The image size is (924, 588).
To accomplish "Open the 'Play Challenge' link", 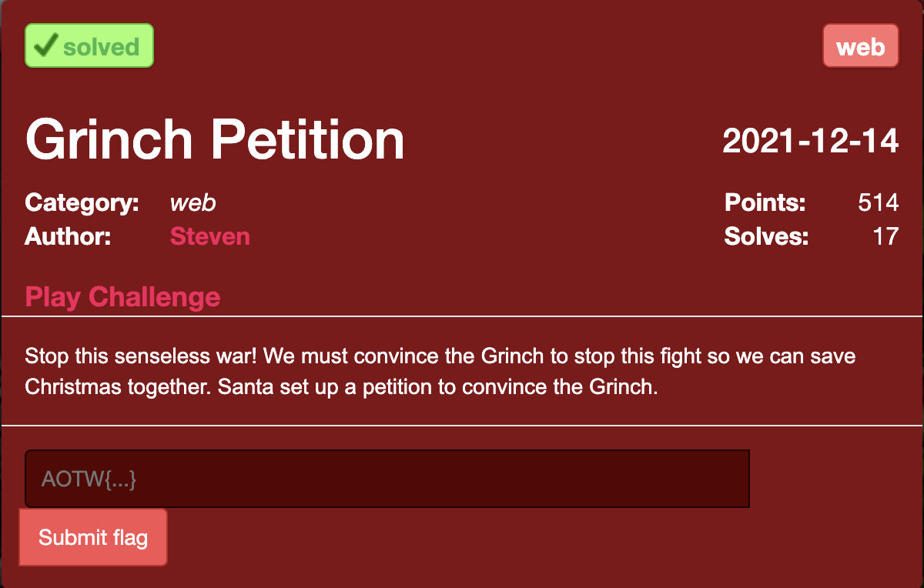I will [122, 296].
